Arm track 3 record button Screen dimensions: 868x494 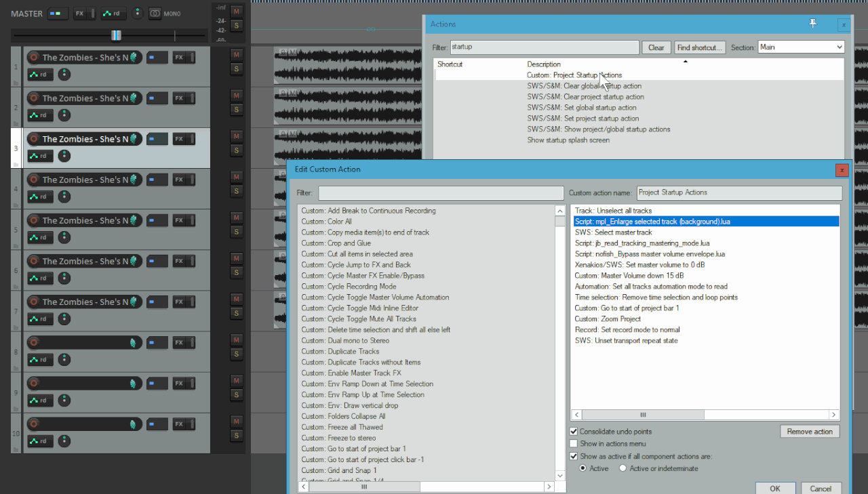coord(34,139)
